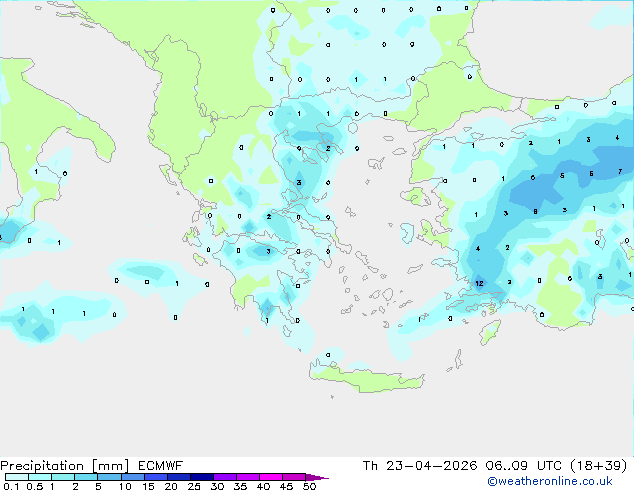Image resolution: width=634 pixels, height=490 pixels.
Task: Select the legend swatch between 0.1 and 0.5
Action: (17, 477)
